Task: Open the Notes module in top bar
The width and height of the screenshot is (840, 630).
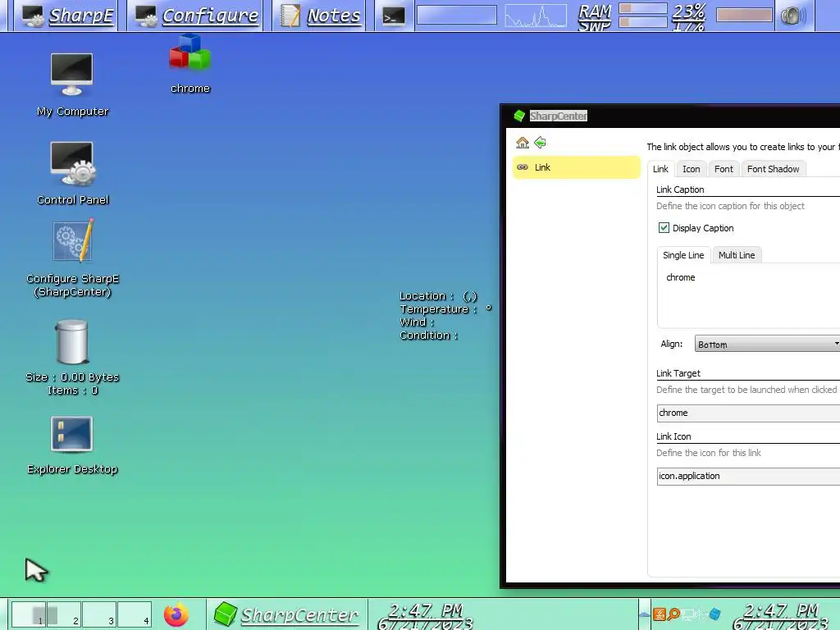Action: click(321, 16)
